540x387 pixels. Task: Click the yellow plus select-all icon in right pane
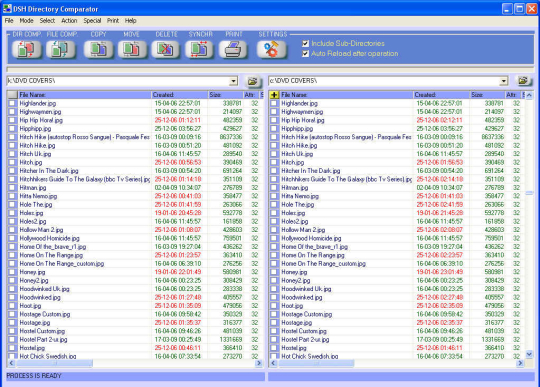274,95
